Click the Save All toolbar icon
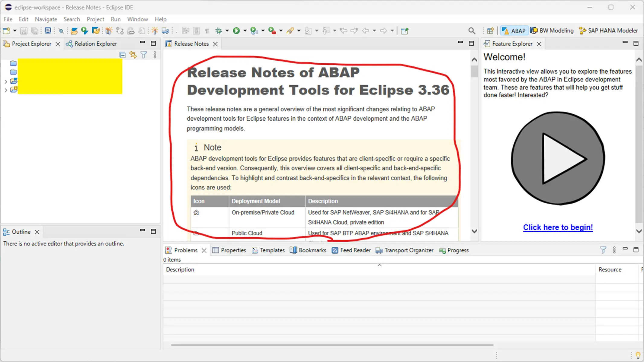Viewport: 644px width, 362px height. click(x=35, y=30)
